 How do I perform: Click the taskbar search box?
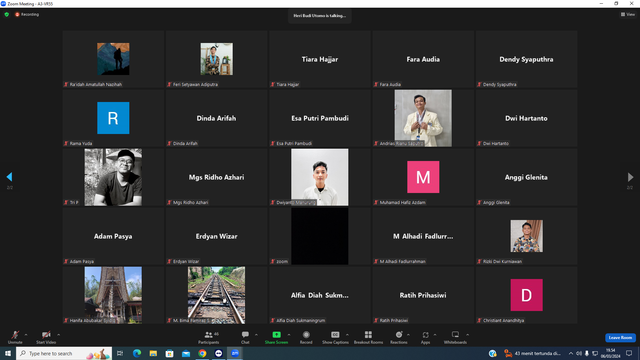click(64, 353)
